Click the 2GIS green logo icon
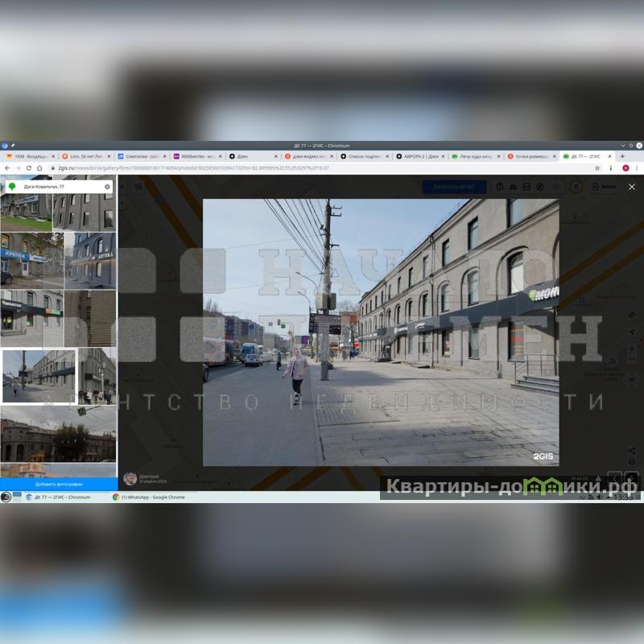The height and width of the screenshot is (644, 644). 12,187
